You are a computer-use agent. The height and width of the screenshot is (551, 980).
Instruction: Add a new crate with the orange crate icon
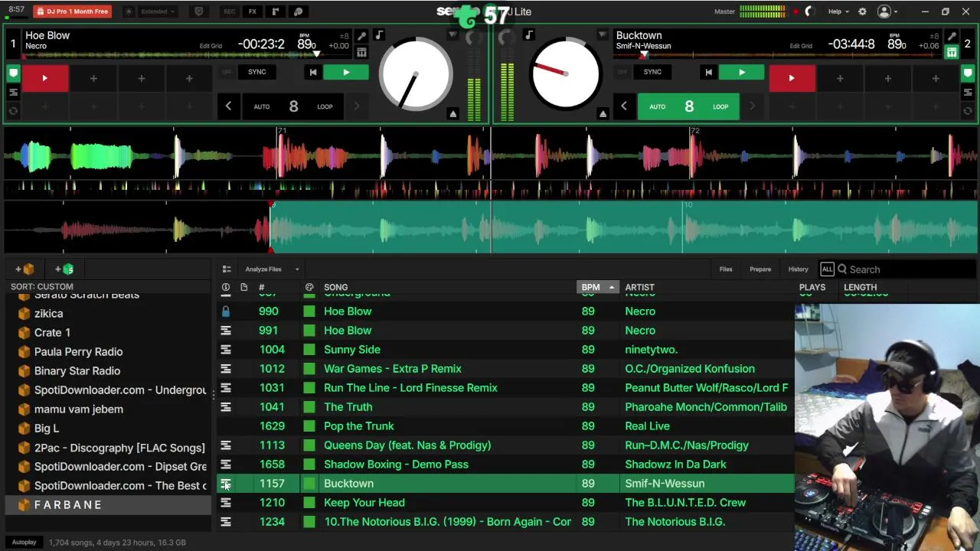coord(24,269)
